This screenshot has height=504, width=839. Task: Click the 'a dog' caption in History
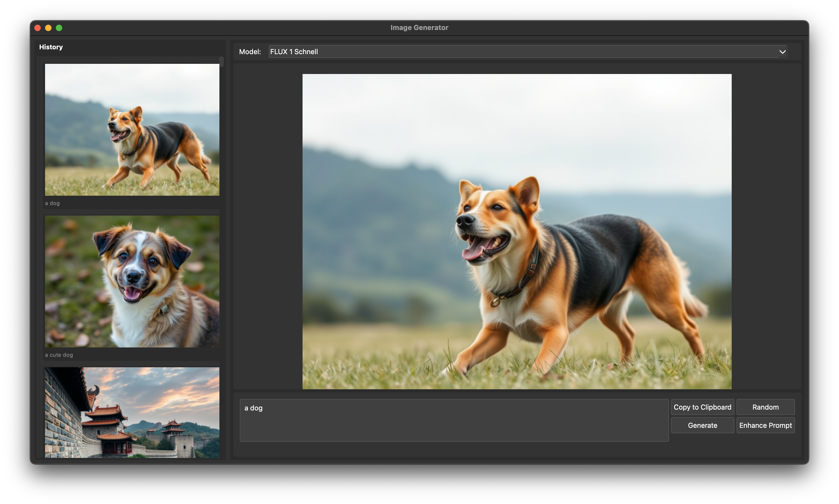[52, 203]
